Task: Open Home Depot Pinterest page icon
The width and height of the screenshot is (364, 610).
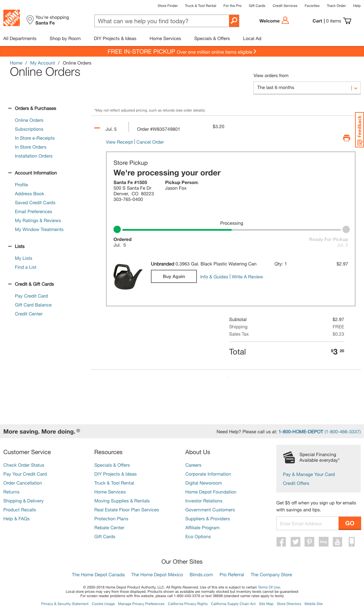Action: click(x=309, y=542)
